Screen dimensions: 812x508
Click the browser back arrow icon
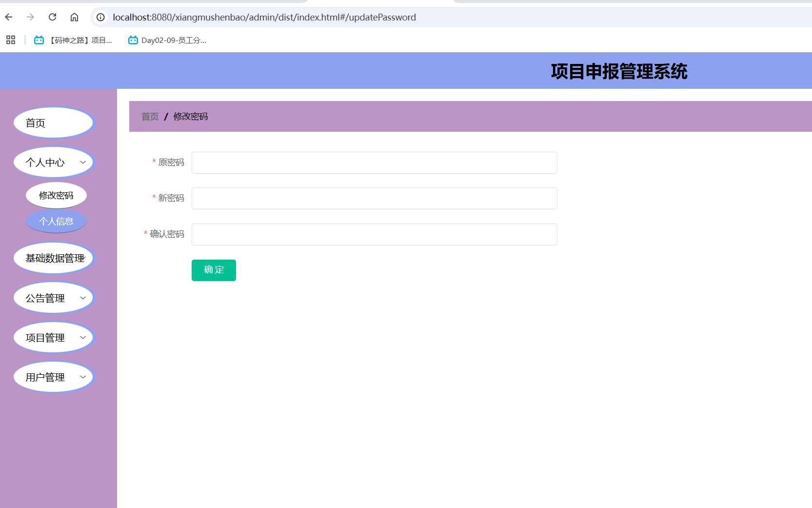tap(9, 17)
